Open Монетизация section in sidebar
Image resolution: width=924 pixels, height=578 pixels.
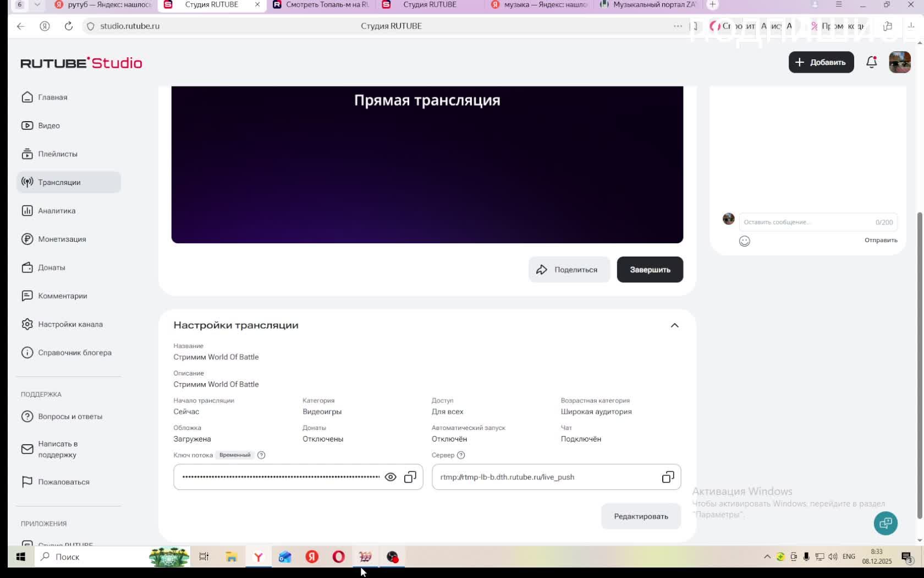62,239
